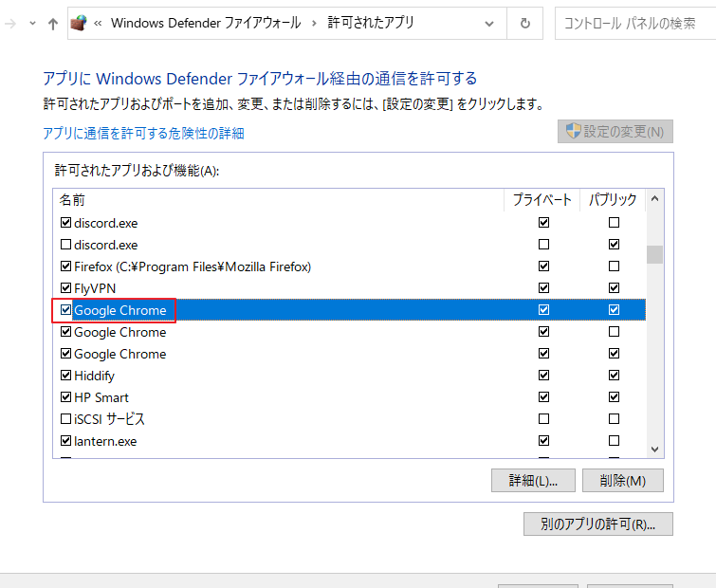This screenshot has width=716, height=588.
Task: Toggle public checkbox for Firefox
Action: pos(615,266)
